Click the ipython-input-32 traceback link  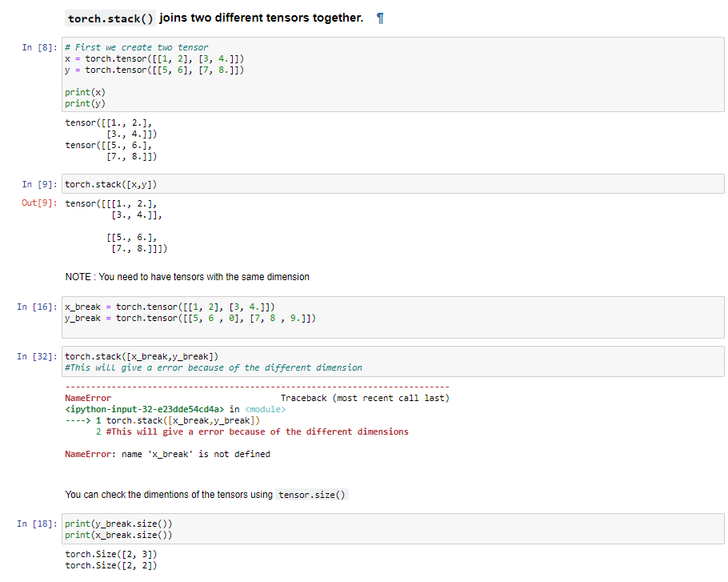(x=140, y=408)
